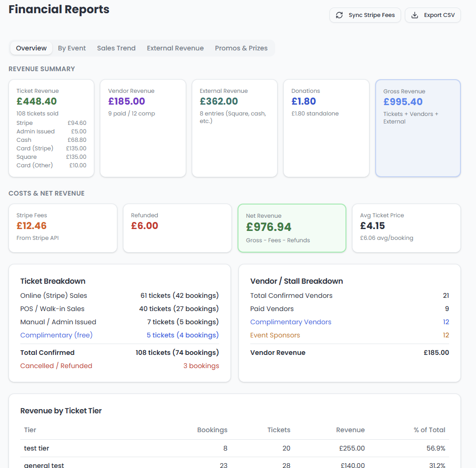The width and height of the screenshot is (476, 468).
Task: Click the Online (Stripe) Sales row label
Action: point(54,296)
